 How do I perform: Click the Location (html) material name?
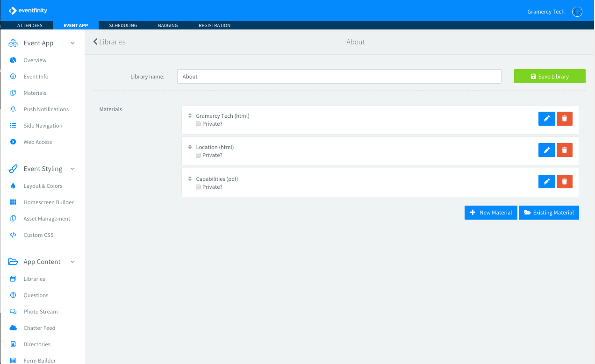(215, 147)
